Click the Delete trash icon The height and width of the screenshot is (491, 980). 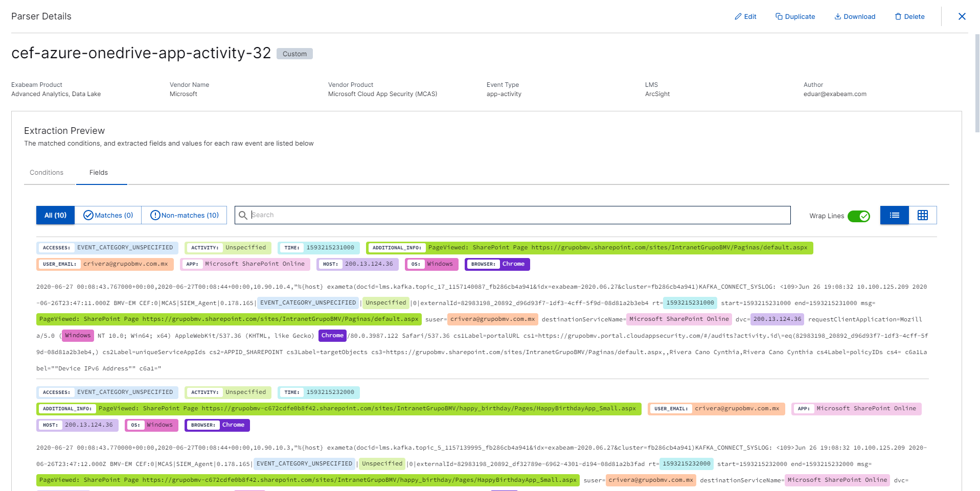point(898,16)
